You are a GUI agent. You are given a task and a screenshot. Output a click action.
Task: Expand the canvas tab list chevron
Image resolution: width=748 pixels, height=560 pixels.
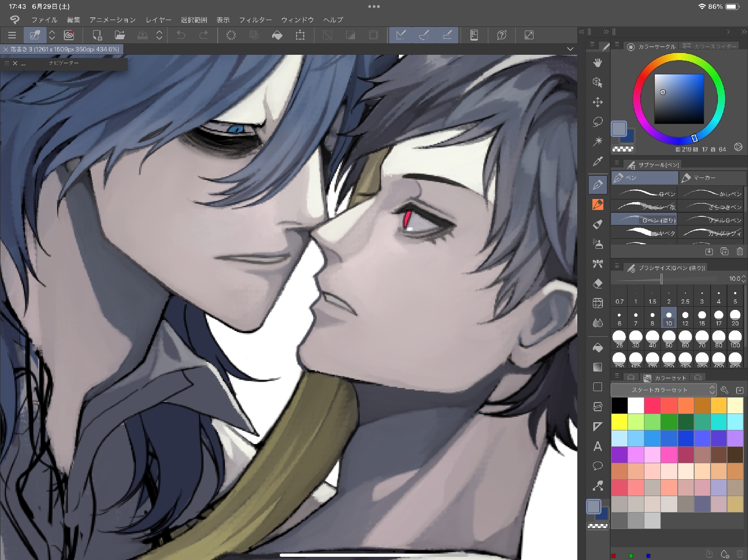(570, 49)
